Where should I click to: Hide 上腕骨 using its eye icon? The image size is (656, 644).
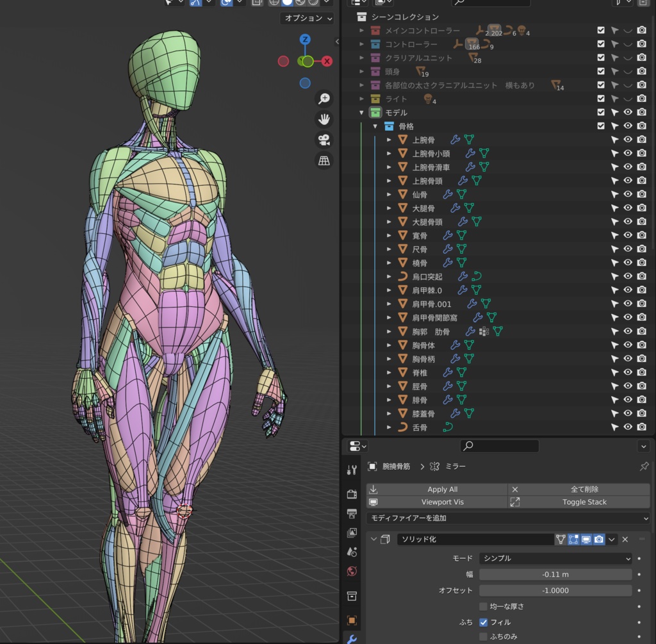(628, 140)
